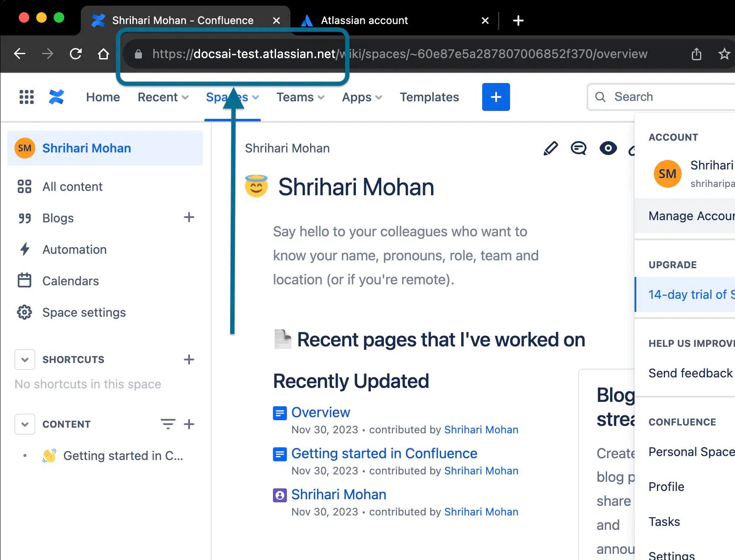Expand the Recent dropdown menu
This screenshot has width=735, height=560.
[163, 97]
